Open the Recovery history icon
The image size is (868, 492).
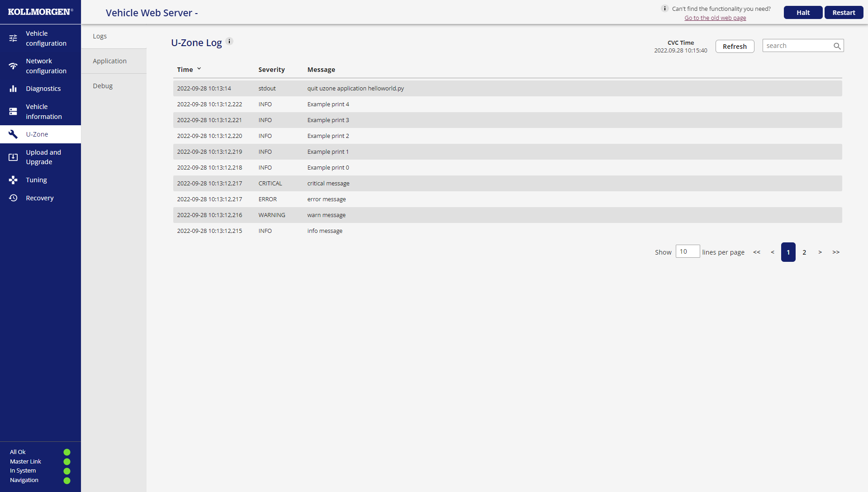point(13,198)
